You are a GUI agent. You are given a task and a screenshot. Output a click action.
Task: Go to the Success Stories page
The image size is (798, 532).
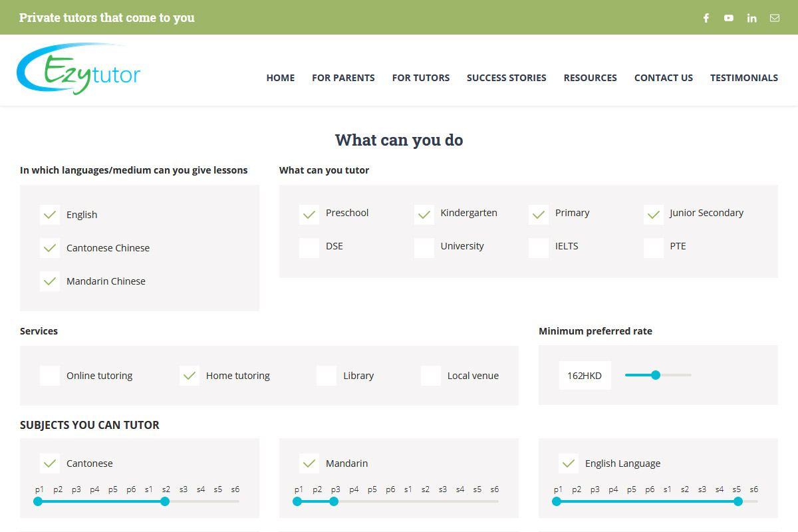pos(506,78)
